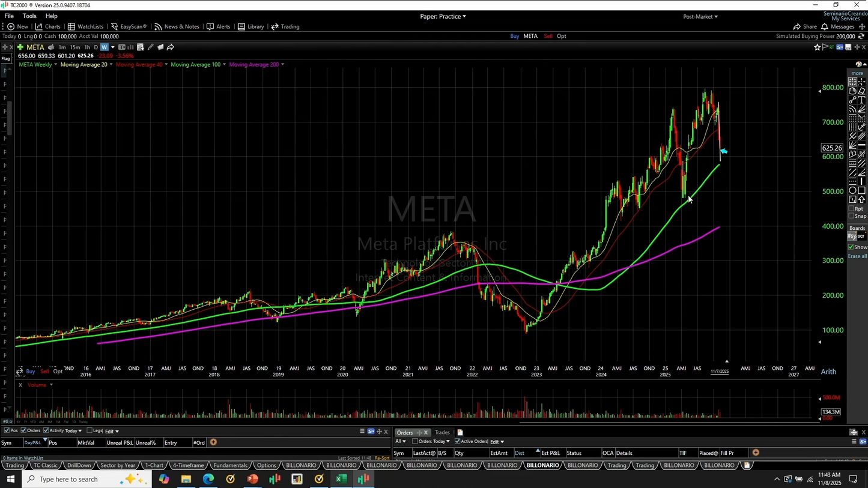Select the hand pan drawing tool
Viewport: 868px width, 488px height.
click(x=853, y=91)
